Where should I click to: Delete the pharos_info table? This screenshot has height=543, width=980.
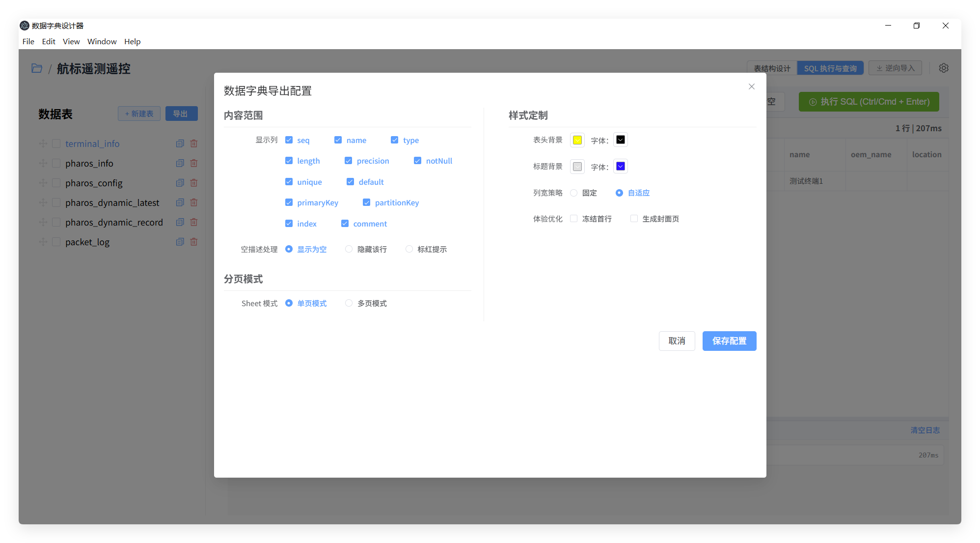click(194, 163)
